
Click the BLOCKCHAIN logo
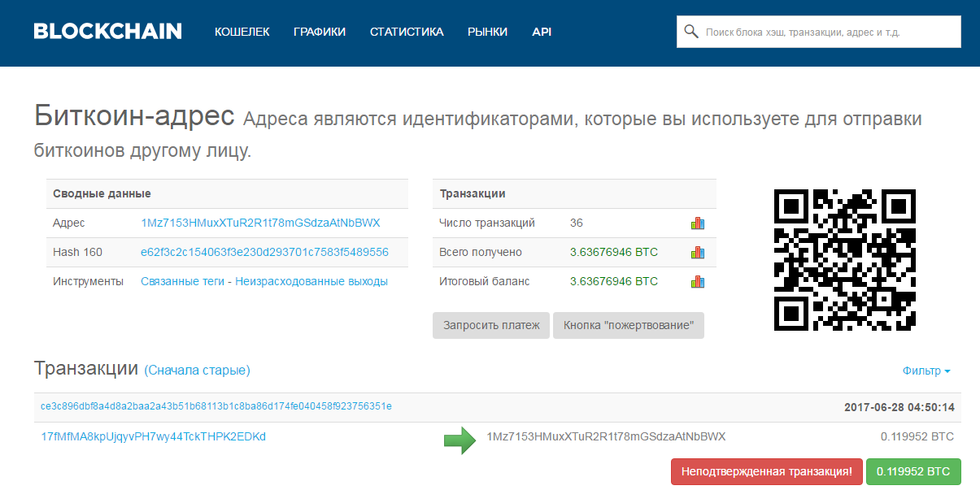click(x=107, y=32)
